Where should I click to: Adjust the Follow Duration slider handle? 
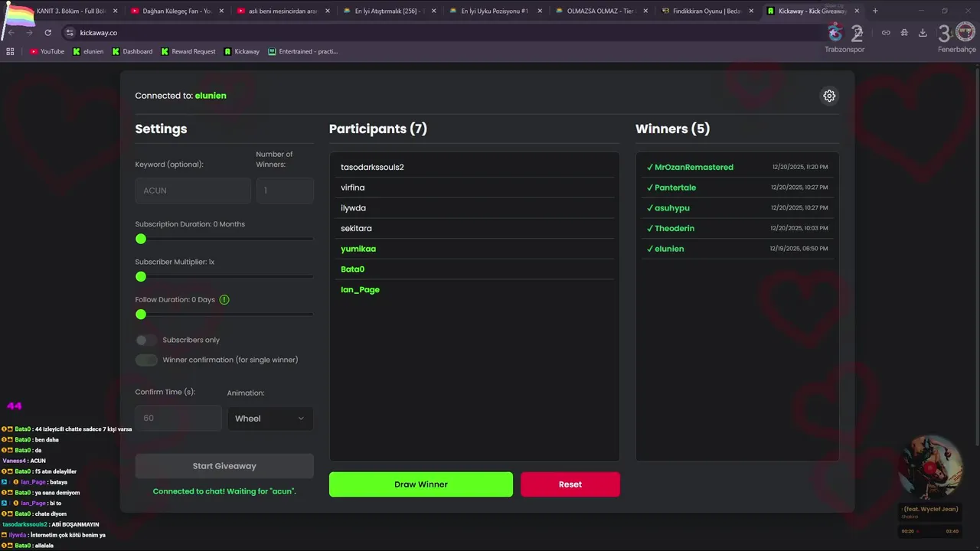[x=141, y=315]
